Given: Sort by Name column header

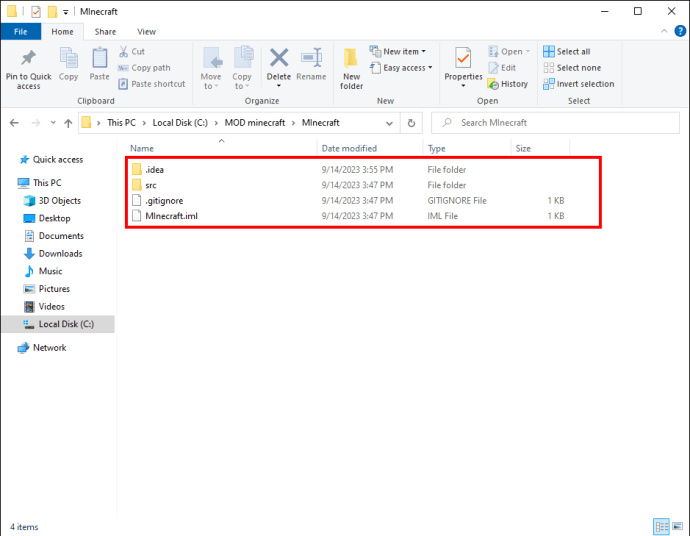Looking at the screenshot, I should point(222,148).
